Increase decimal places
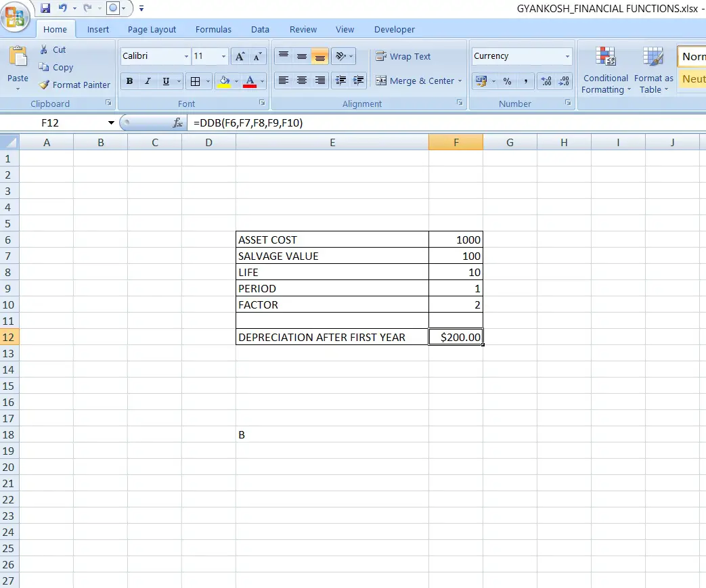This screenshot has width=706, height=588. pos(546,81)
